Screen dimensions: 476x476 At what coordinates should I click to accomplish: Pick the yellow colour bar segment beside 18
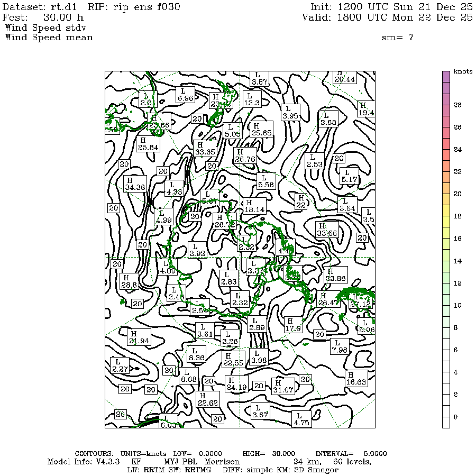446,222
